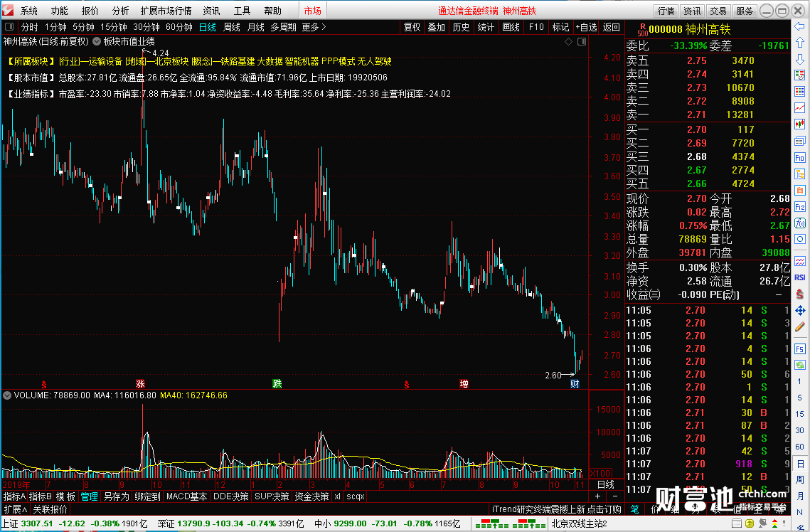Screen dimensions: 810x532
Task: Toggle the left panel icon before 分时
Action: (9, 27)
